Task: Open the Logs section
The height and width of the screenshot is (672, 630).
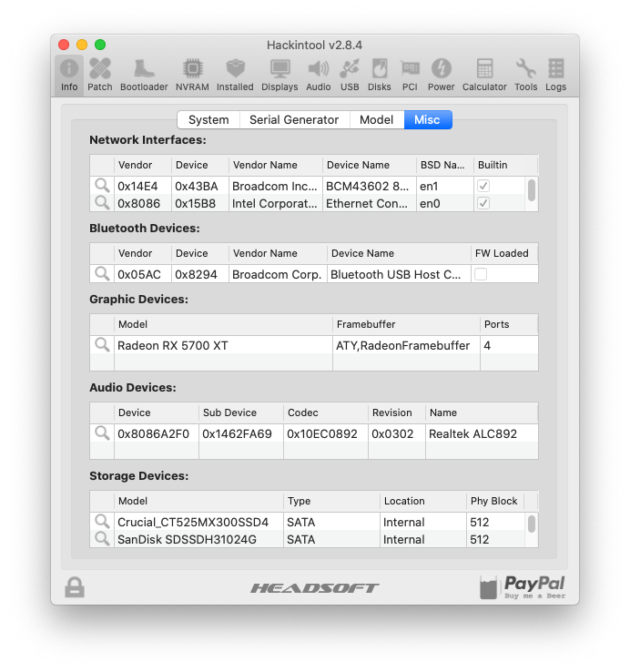Action: 556,76
